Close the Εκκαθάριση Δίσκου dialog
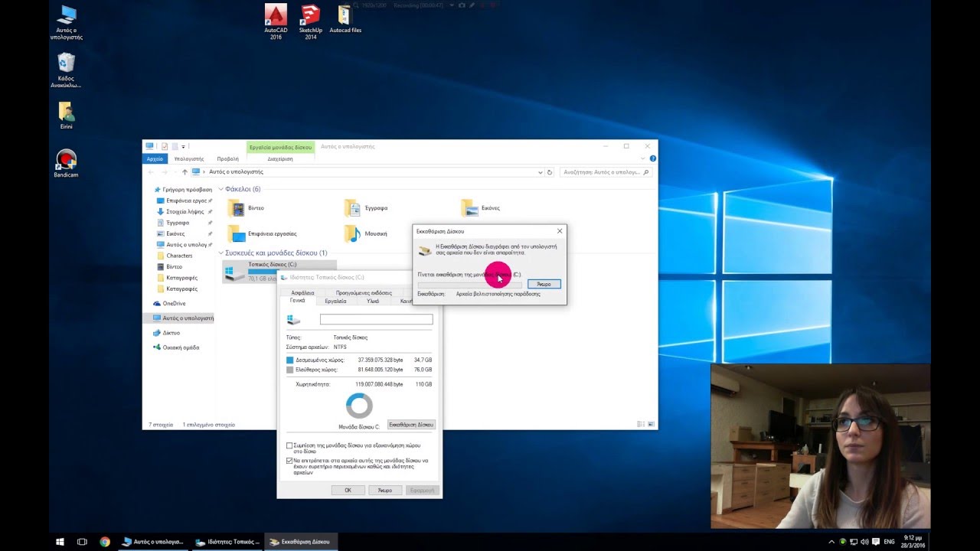 point(560,230)
